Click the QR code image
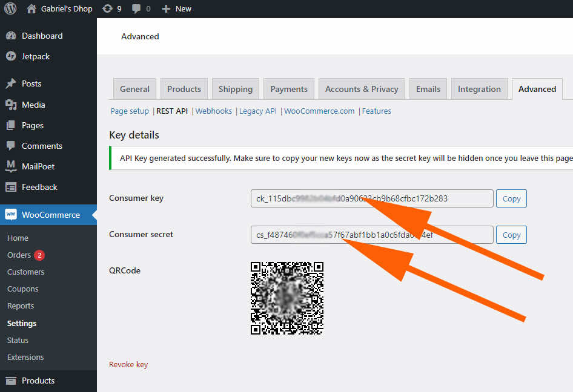Viewport: 573px width, 392px height. coord(287,298)
